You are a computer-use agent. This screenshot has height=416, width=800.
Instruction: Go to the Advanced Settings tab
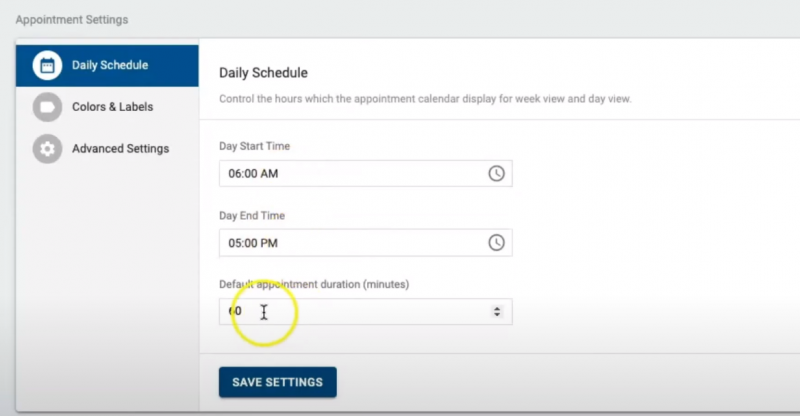coord(120,149)
